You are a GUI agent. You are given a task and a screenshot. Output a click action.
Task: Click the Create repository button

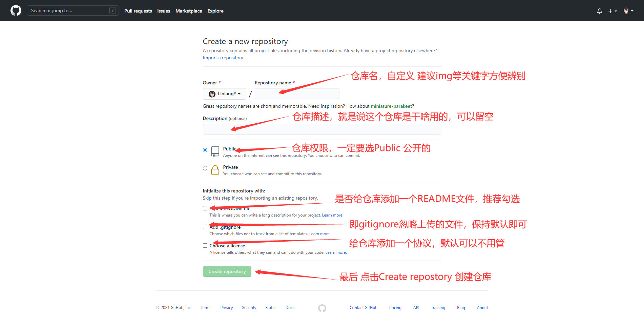tap(227, 271)
